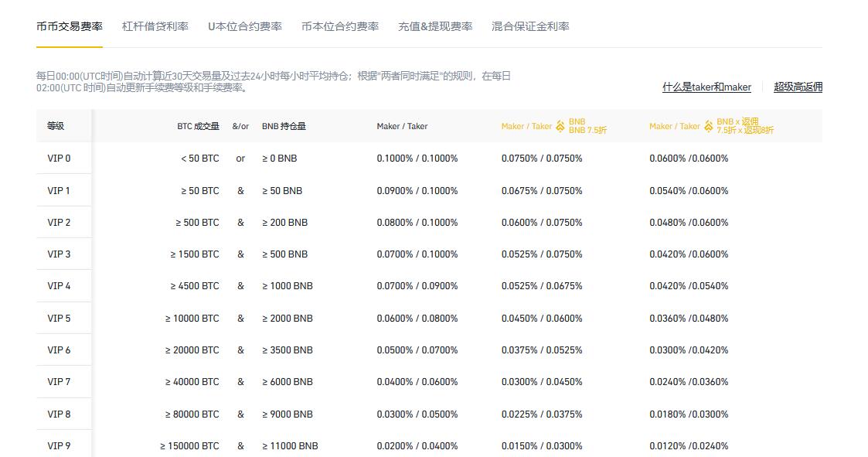Click the 0.0900% / 0.1000% fee cell
Screen dimensions: 868x457
pyautogui.click(x=417, y=190)
